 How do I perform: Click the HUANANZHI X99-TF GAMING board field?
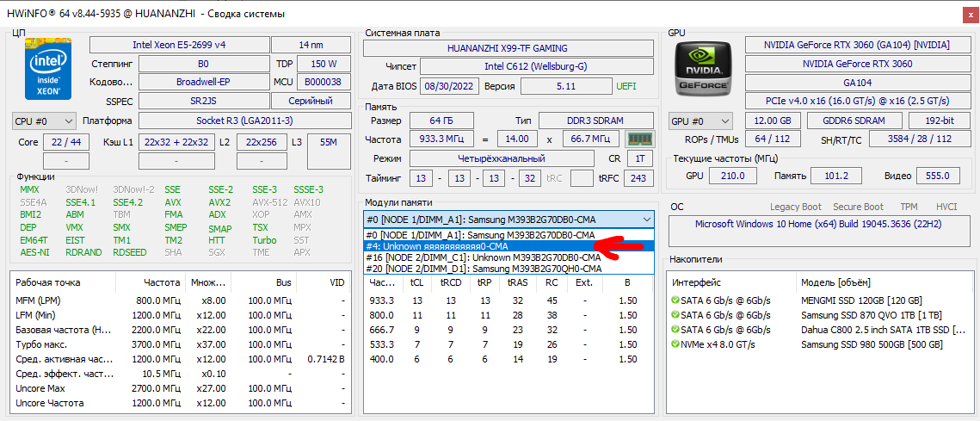[508, 48]
